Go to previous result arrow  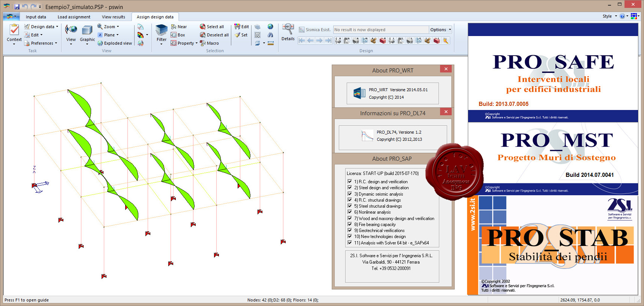310,41
